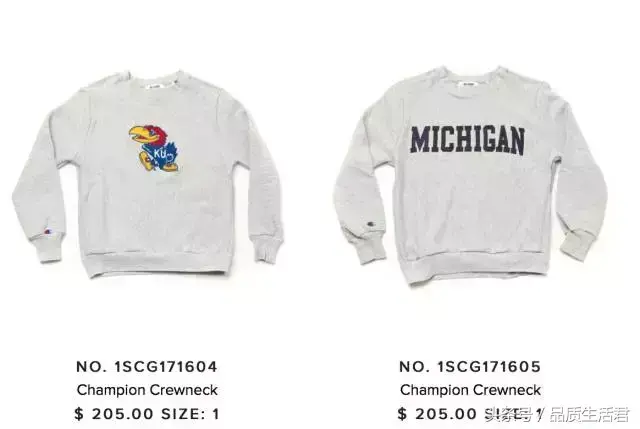The width and height of the screenshot is (640, 429).
Task: Click the Jayhawk sweatshirt's right cuff
Action: point(267,247)
